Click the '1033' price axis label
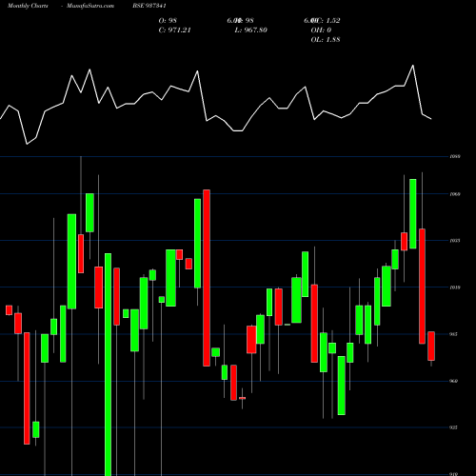Viewport: 476px width, 476px height. (x=455, y=241)
